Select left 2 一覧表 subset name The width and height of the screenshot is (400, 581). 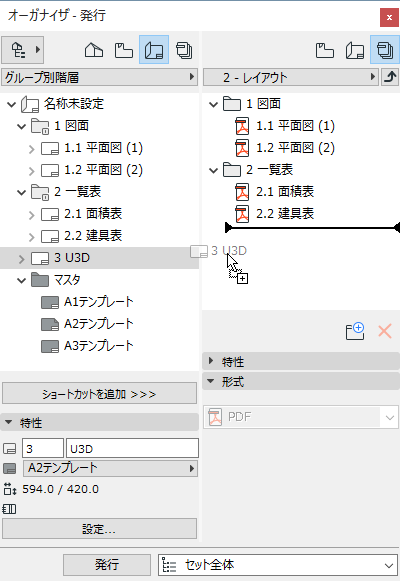click(77, 192)
